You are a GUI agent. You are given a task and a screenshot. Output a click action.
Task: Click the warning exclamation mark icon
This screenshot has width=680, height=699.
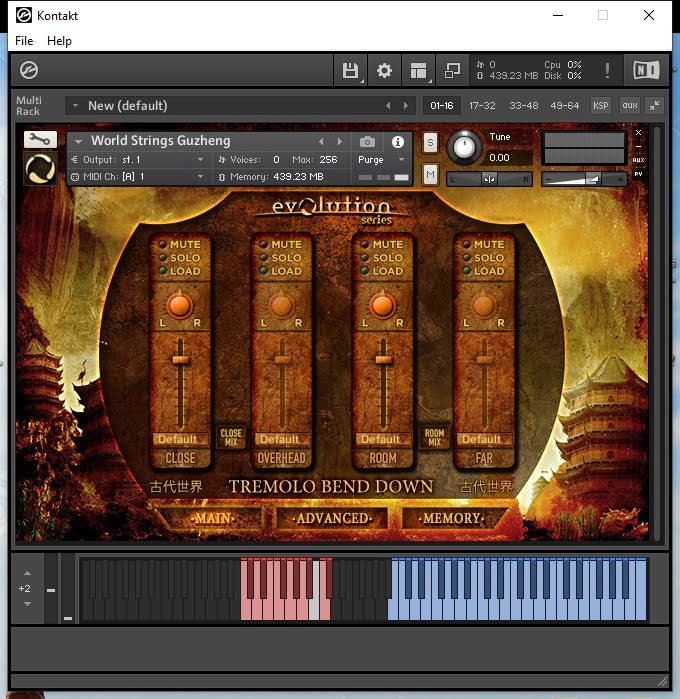(x=607, y=71)
